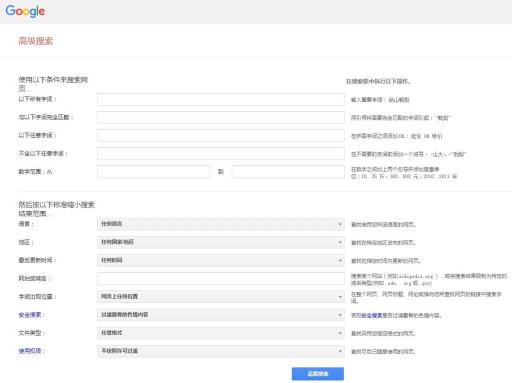Open the 文件类型 (file type) dropdown
Viewport: 512px width, 383px height.
point(221,333)
